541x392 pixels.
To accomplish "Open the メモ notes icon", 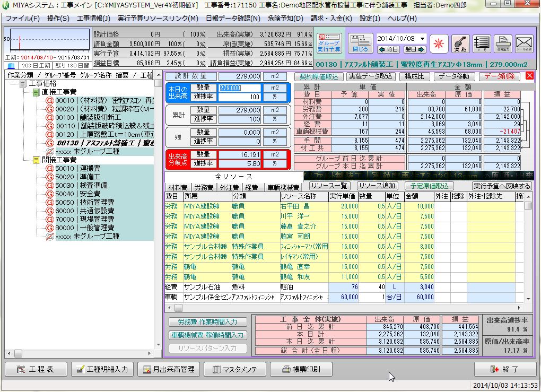I will click(482, 43).
